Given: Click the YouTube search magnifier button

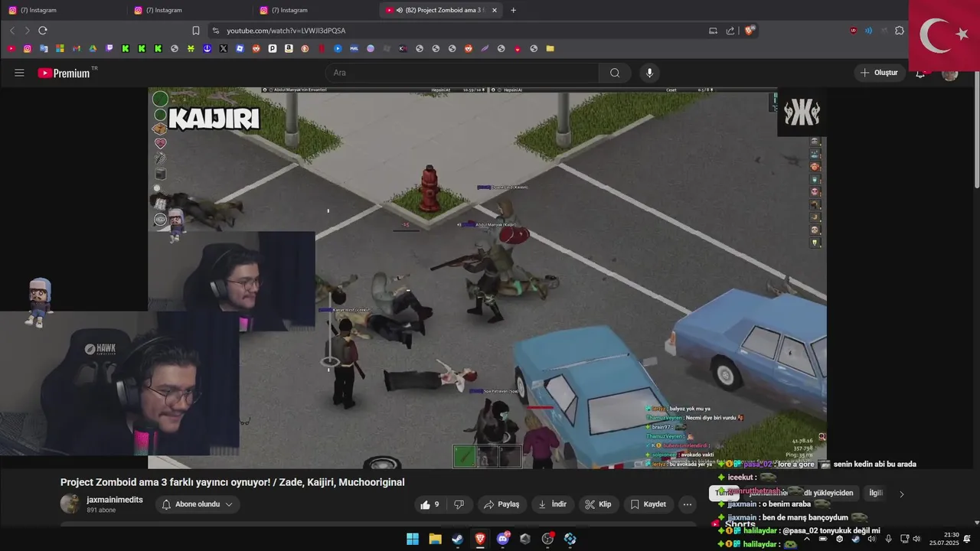Looking at the screenshot, I should coord(615,73).
